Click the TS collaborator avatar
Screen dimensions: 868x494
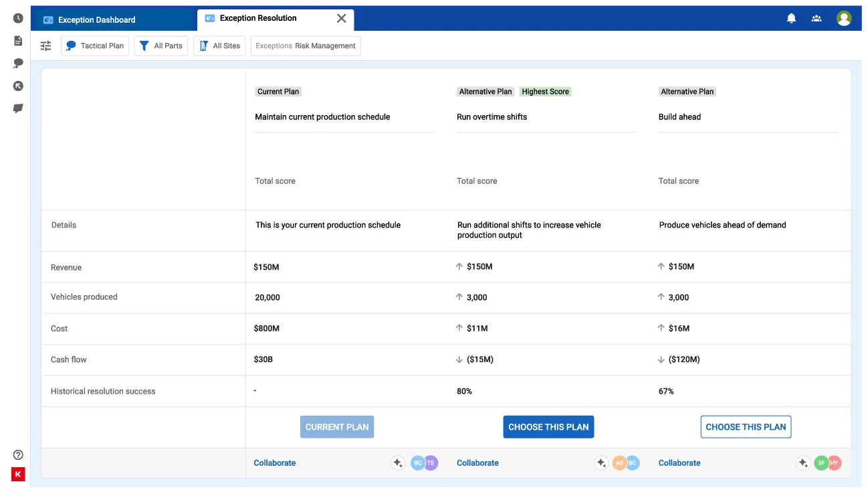431,463
